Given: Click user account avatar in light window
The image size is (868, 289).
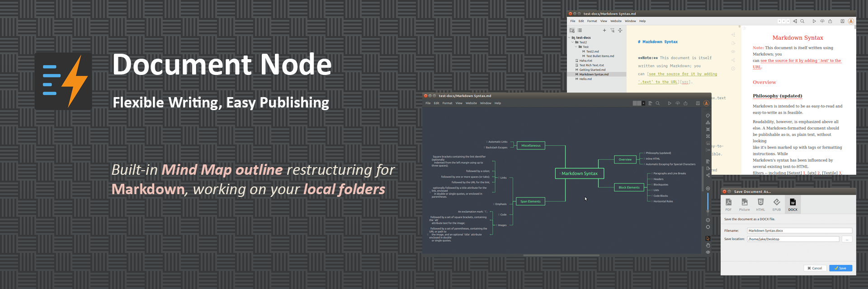Looking at the screenshot, I should (851, 21).
